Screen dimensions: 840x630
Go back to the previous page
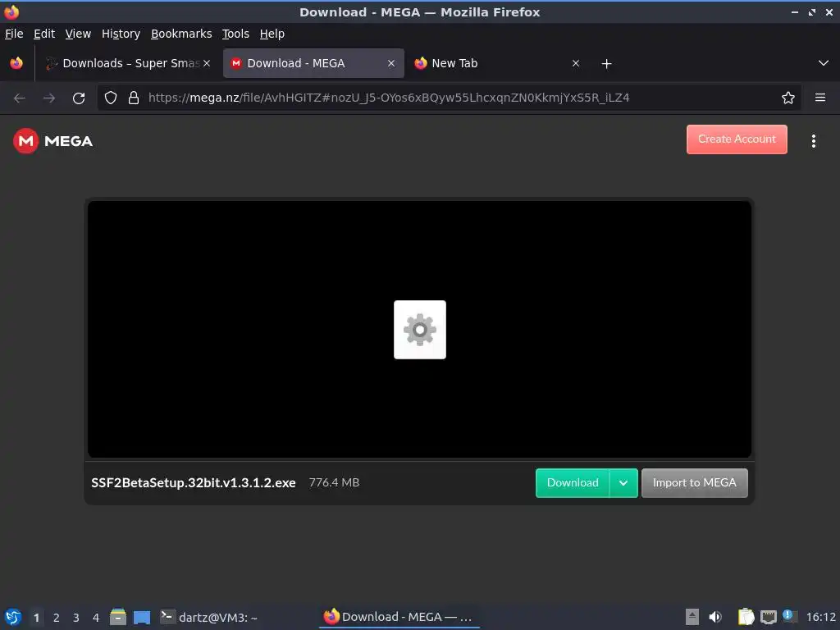point(20,98)
